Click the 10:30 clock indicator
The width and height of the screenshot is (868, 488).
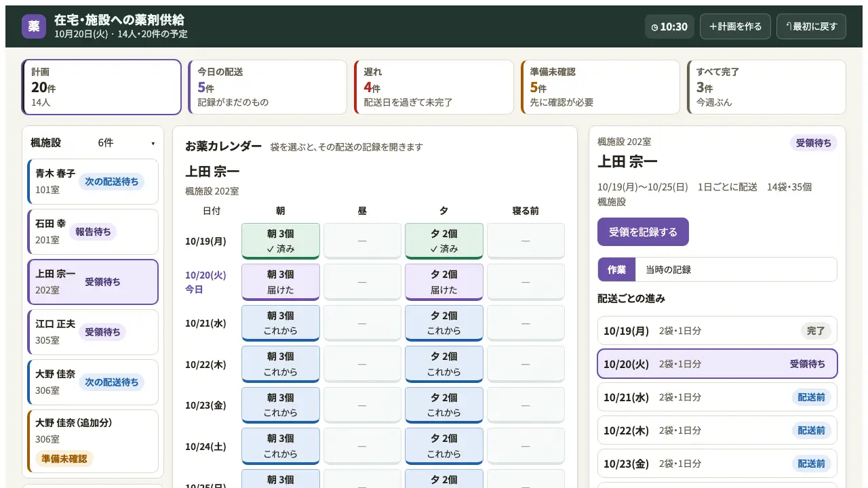pos(669,26)
